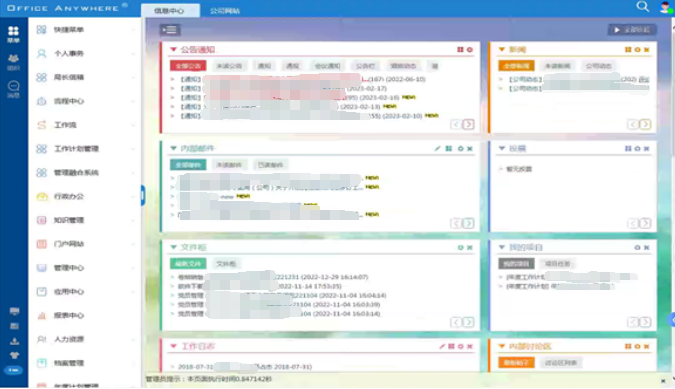The width and height of the screenshot is (675, 389).
Task: Select 未读公告 tab in 公告通知 panel
Action: click(229, 66)
